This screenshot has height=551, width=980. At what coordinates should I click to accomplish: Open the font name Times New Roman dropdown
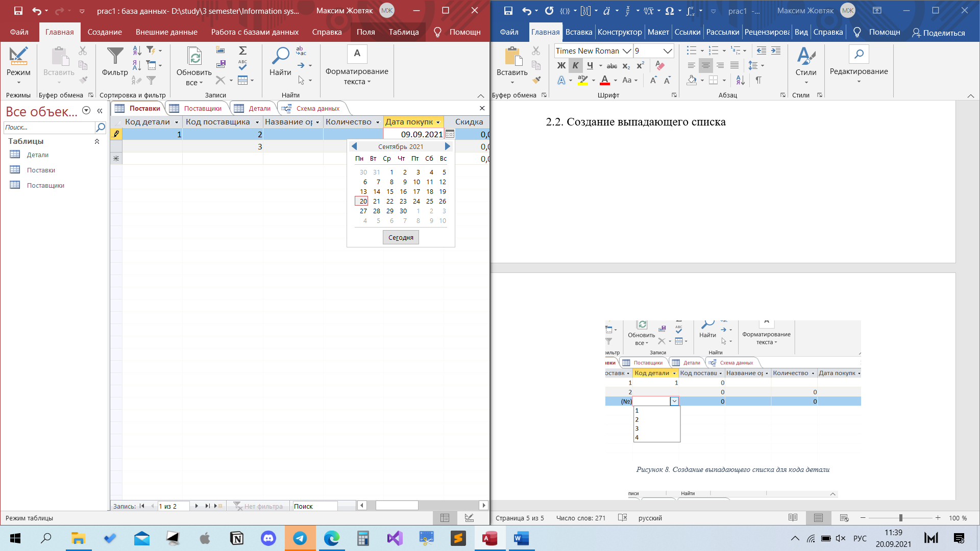[x=627, y=51]
